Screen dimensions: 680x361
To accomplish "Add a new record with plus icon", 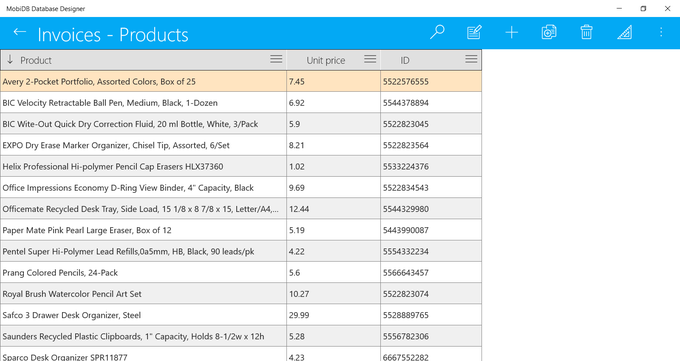I will coord(512,32).
